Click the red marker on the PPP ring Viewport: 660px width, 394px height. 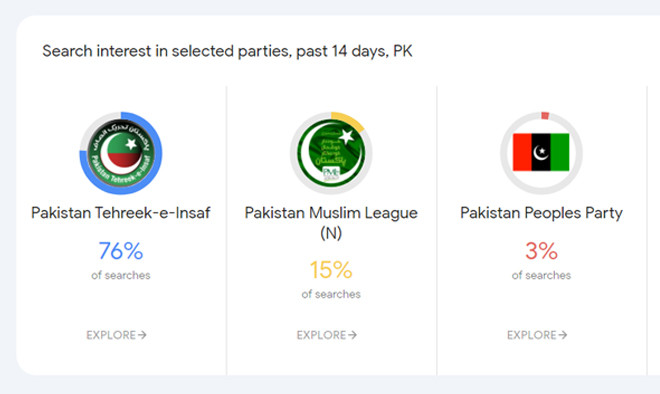[545, 115]
